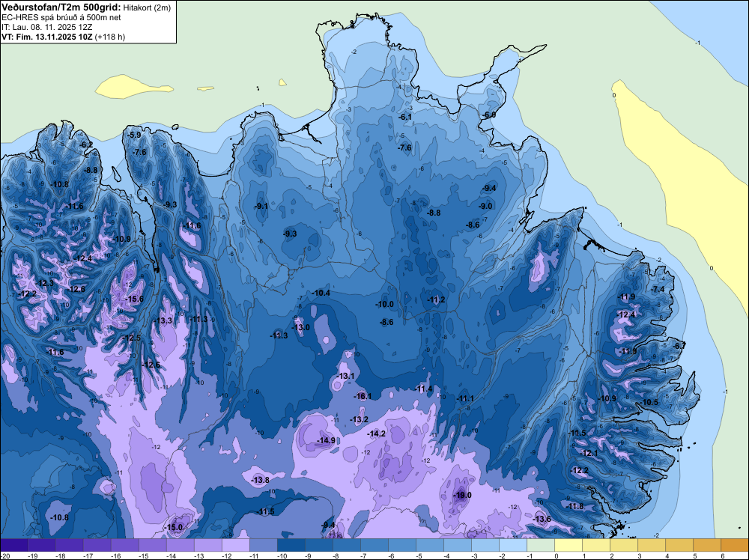The width and height of the screenshot is (749, 560).
Task: Click the -5.9 temperature value on map
Action: 135,135
